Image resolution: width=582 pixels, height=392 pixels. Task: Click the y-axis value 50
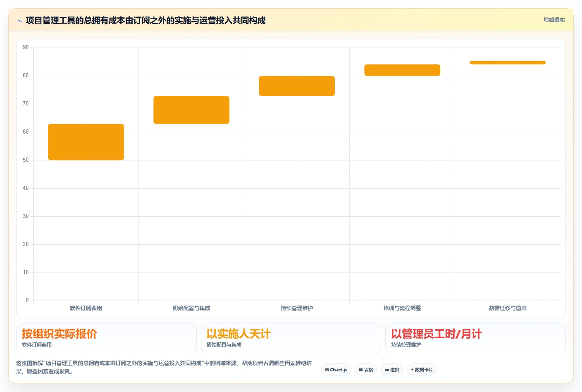click(26, 160)
